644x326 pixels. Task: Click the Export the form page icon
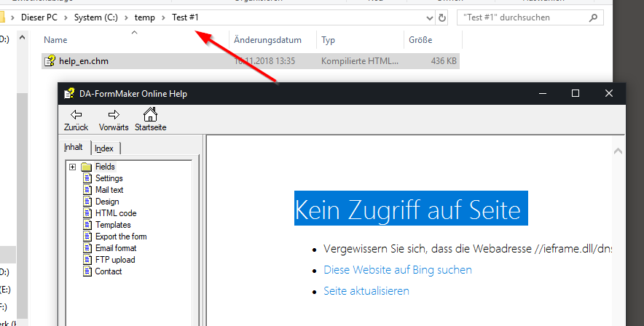click(x=87, y=236)
